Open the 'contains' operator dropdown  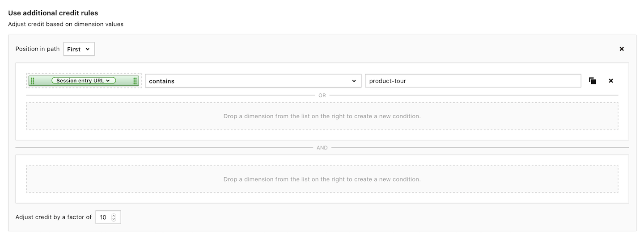(253, 81)
